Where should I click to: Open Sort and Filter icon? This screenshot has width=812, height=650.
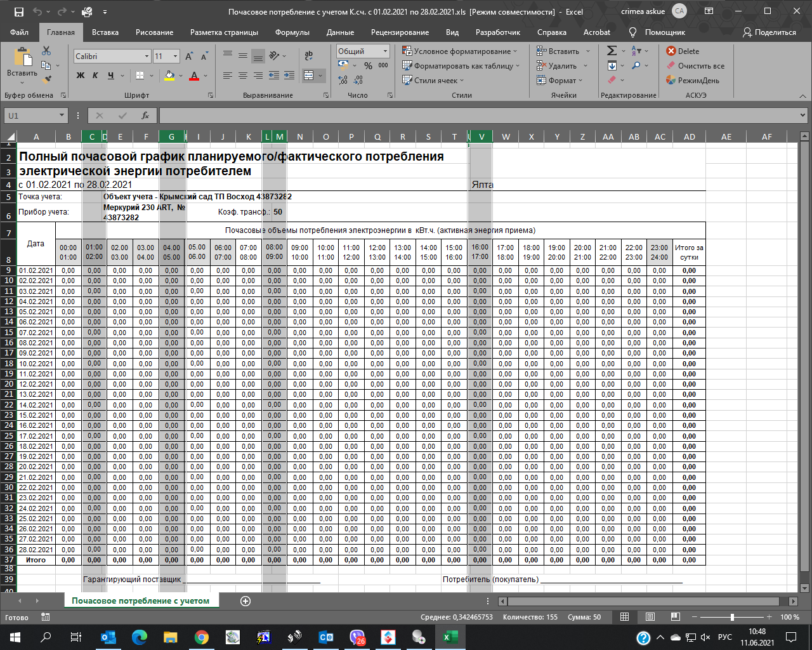[x=636, y=51]
